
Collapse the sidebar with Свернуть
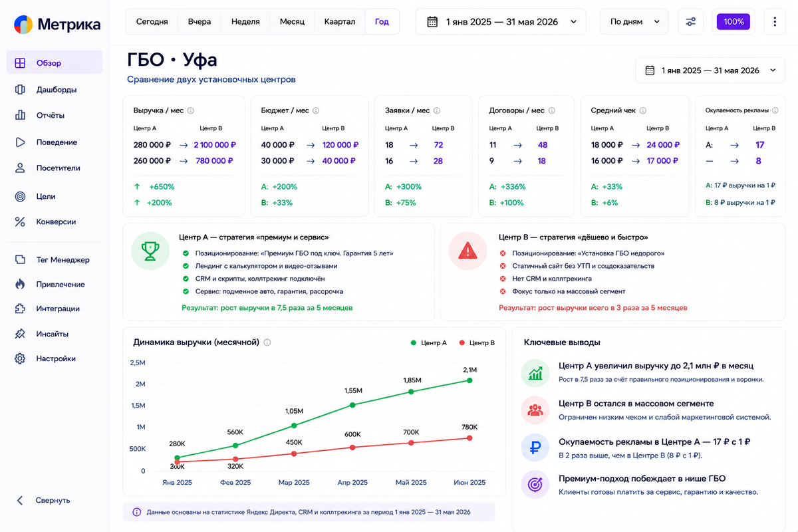(43, 500)
